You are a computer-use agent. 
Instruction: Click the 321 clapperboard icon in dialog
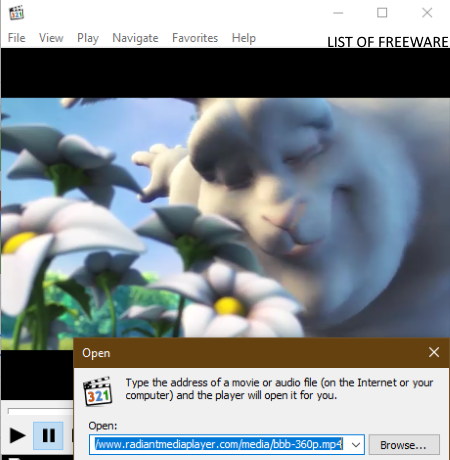pyautogui.click(x=98, y=391)
